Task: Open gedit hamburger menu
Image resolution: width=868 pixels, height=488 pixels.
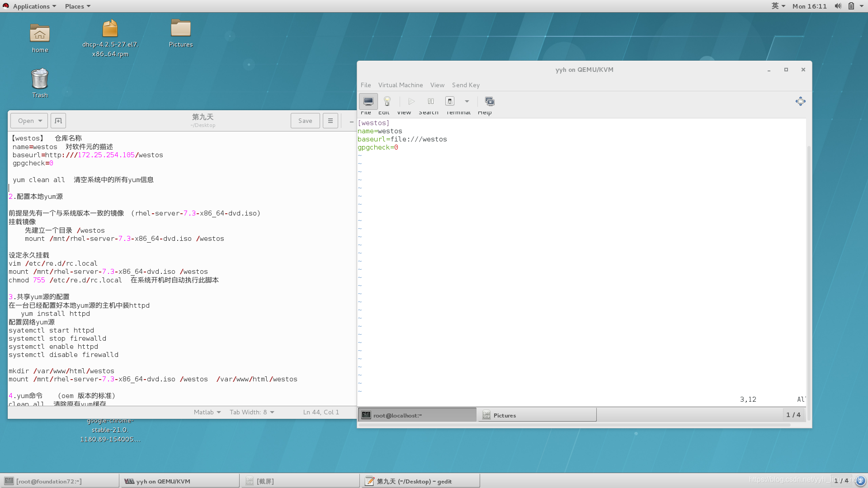Action: (330, 121)
